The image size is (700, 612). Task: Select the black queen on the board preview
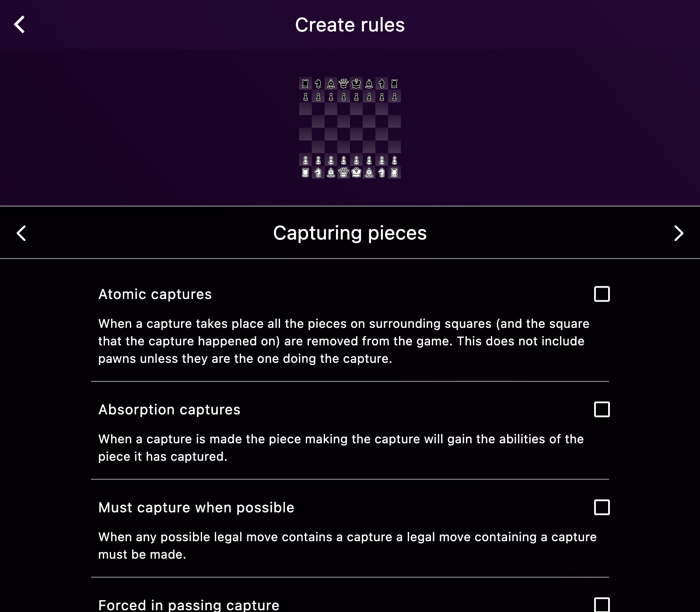343,83
